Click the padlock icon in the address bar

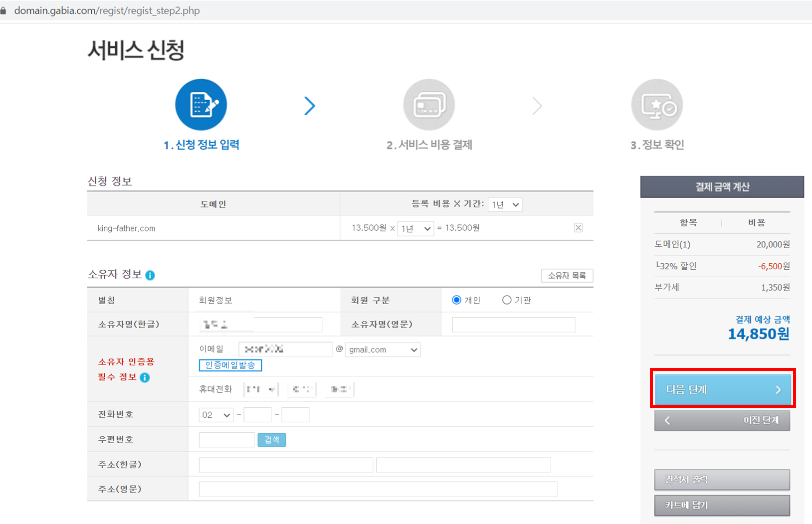pyautogui.click(x=4, y=9)
